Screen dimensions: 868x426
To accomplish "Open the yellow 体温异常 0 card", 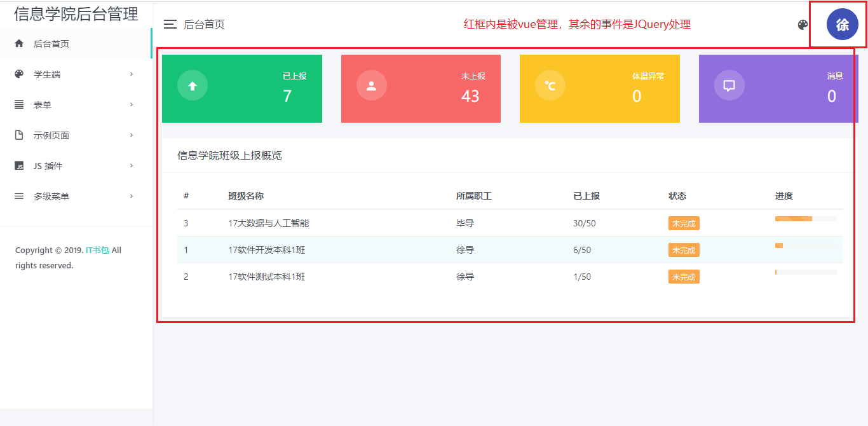I will (600, 88).
